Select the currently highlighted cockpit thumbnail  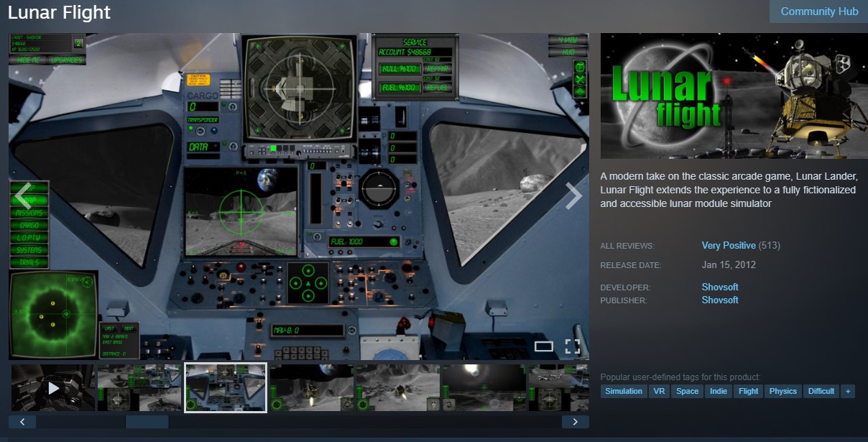pyautogui.click(x=226, y=388)
